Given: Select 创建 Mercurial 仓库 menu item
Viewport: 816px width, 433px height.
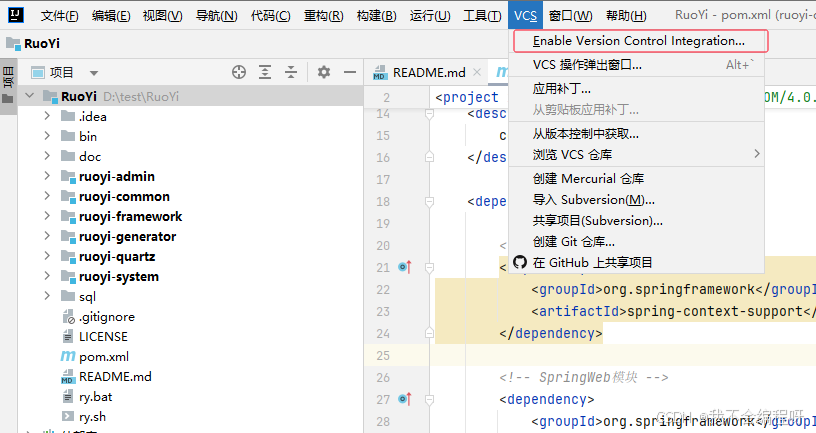Looking at the screenshot, I should tap(636, 179).
